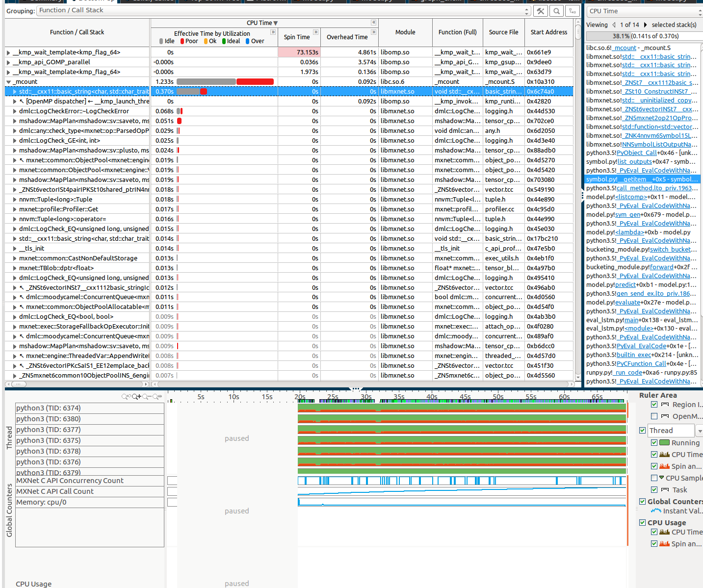Screen dimensions: 703x588
Task: Expand the Overhead Time column header arrow
Action: 374,32
